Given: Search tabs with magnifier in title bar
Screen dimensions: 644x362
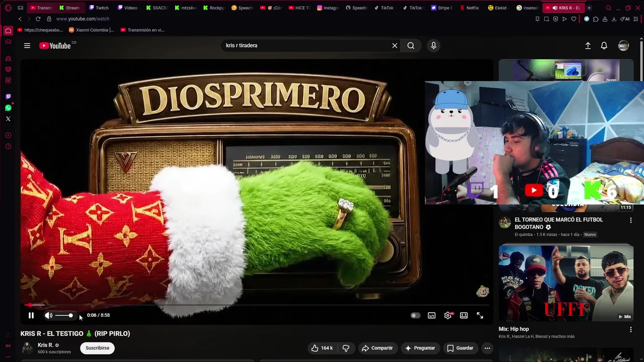Looking at the screenshot, I should 608,8.
